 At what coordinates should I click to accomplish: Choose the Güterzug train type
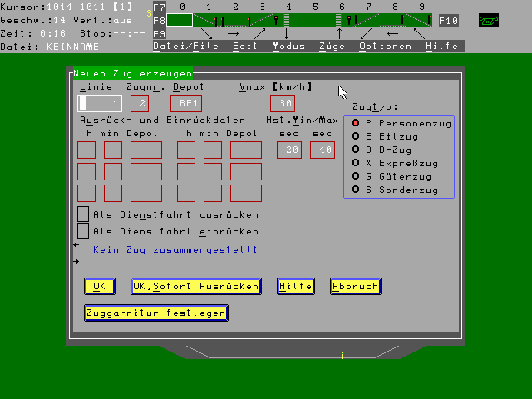(357, 176)
